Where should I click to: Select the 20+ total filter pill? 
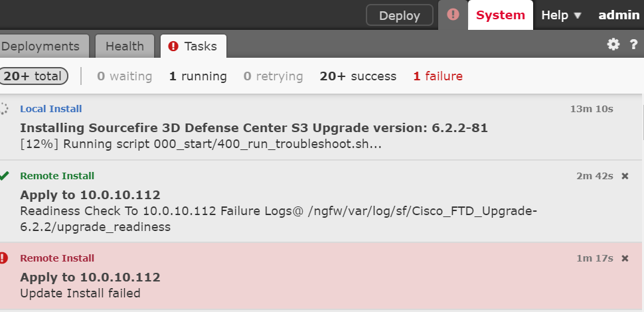coord(33,76)
